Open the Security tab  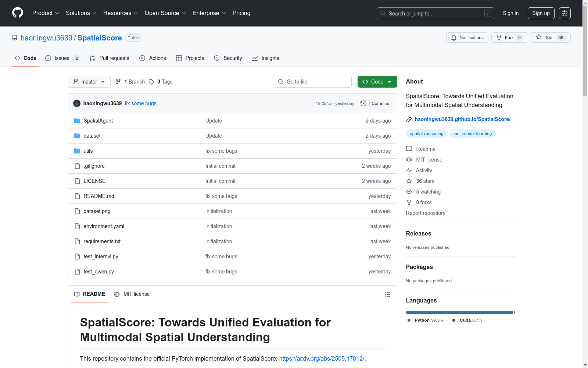click(228, 58)
